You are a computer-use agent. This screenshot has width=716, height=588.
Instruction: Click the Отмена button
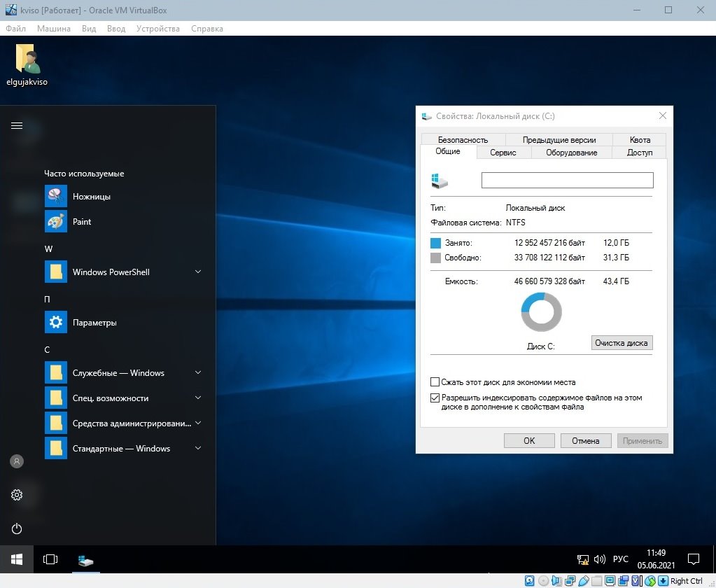pyautogui.click(x=585, y=441)
